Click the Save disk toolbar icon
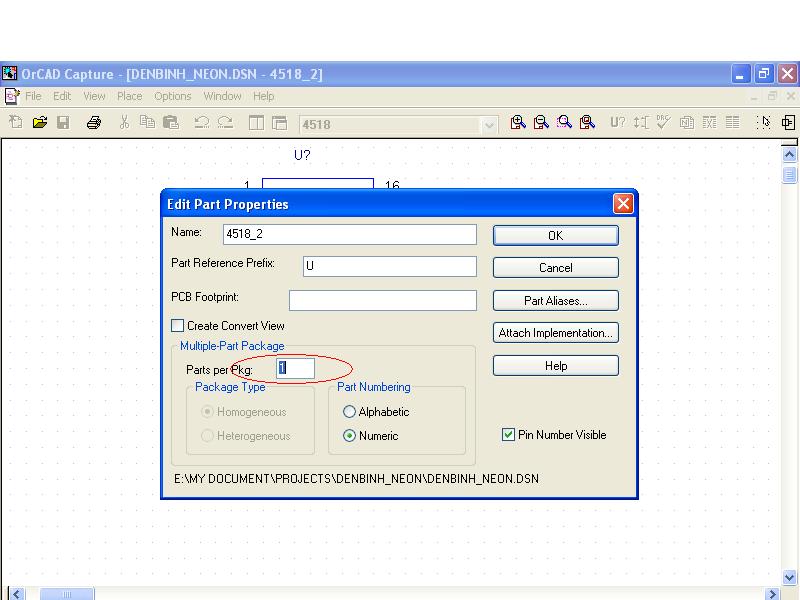 (x=63, y=122)
